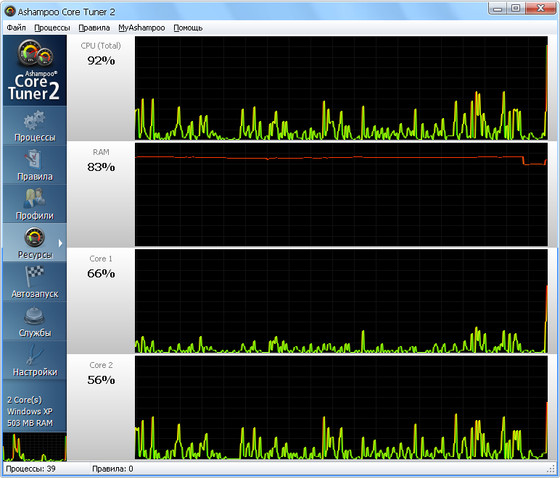This screenshot has height=478, width=560.
Task: Select the Ресурсы gauge icon
Action: (x=34, y=237)
